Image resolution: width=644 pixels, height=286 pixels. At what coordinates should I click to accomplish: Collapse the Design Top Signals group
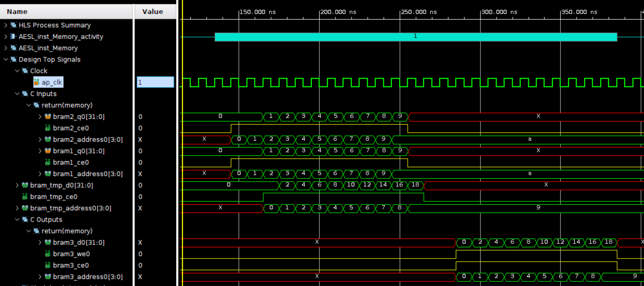coord(5,59)
